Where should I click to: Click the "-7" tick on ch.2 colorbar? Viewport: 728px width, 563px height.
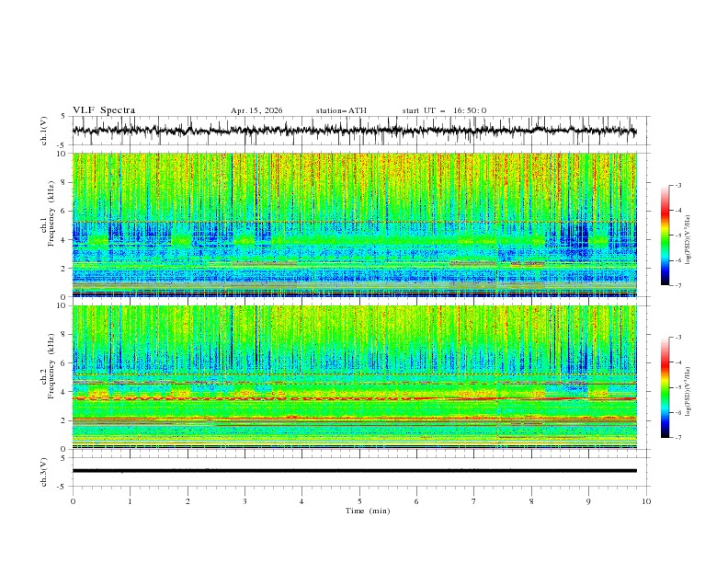(677, 438)
